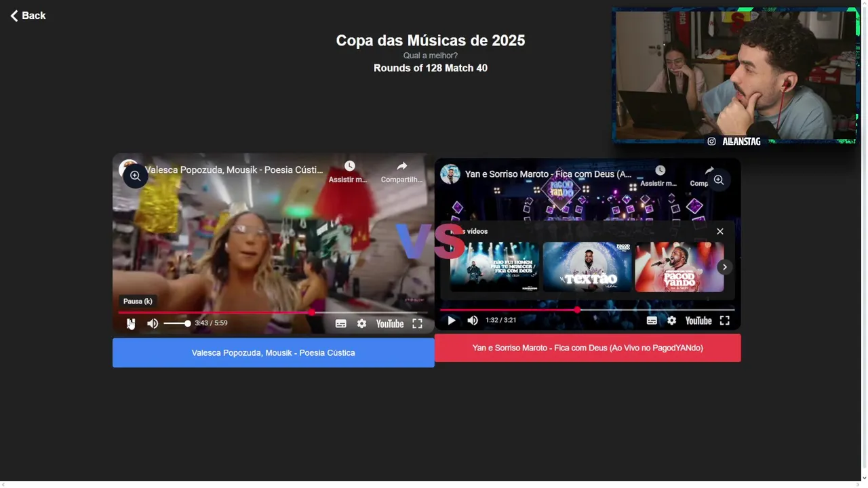
Task: Click the Copa das Músicas de 2025 heading
Action: coord(431,41)
